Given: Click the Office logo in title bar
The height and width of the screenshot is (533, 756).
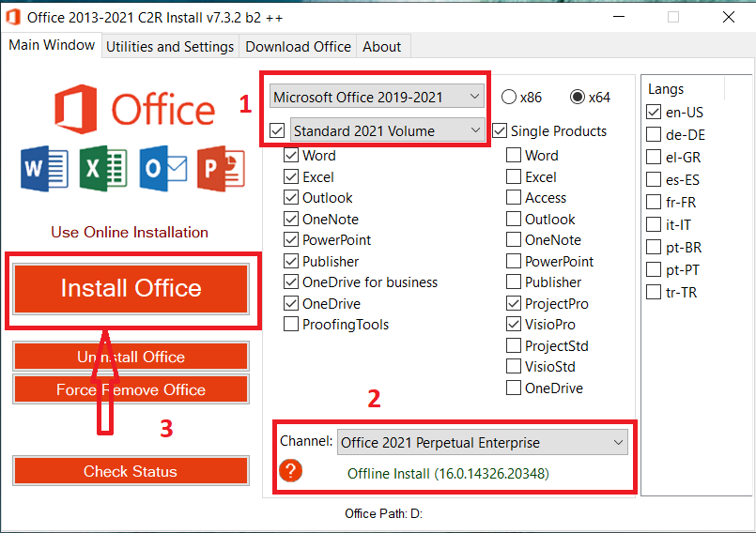Looking at the screenshot, I should click(13, 17).
